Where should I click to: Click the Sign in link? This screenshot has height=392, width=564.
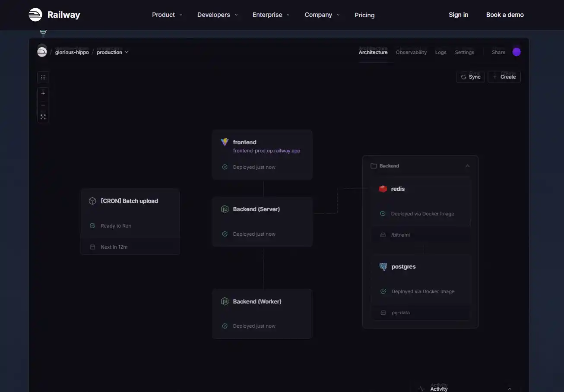(459, 15)
